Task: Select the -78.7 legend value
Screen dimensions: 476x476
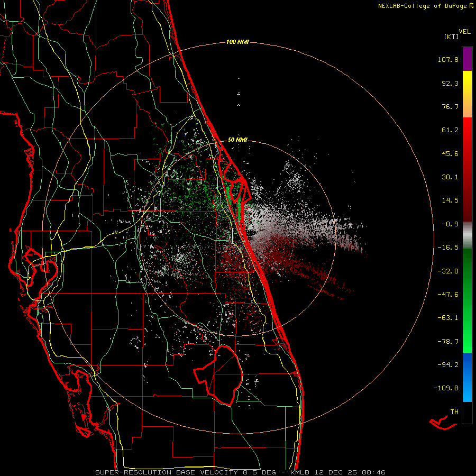Action: click(448, 342)
